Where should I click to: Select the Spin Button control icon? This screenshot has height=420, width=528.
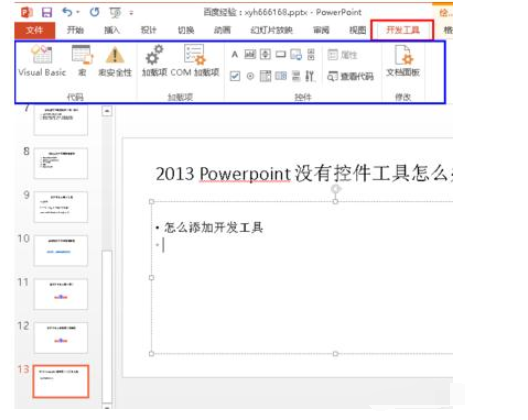coord(265,54)
